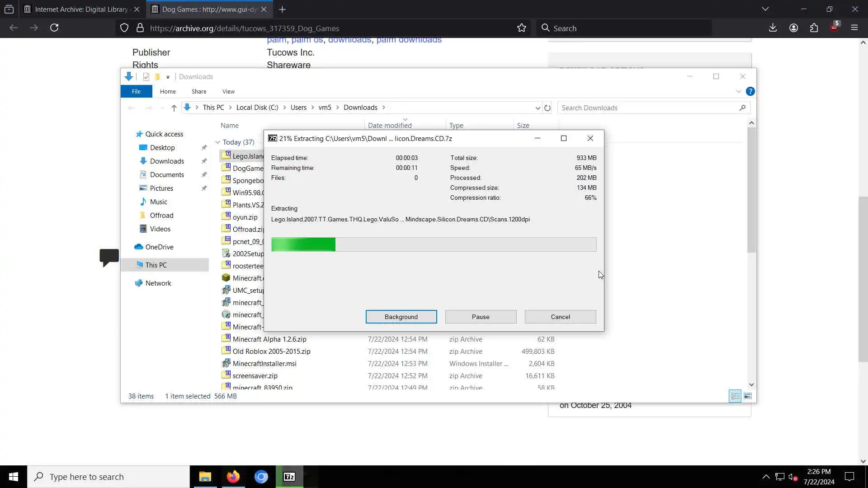Collapse the Today (37) group
The height and width of the screenshot is (488, 868).
coord(218,142)
